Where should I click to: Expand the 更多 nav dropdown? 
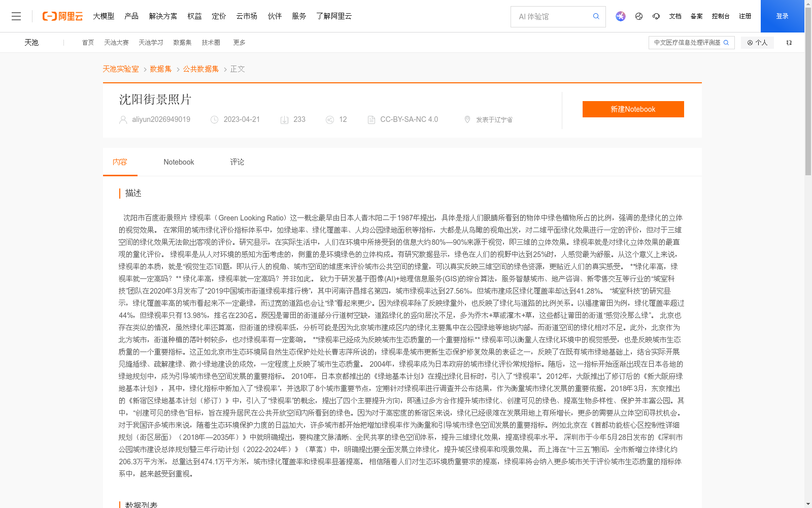[x=239, y=43]
